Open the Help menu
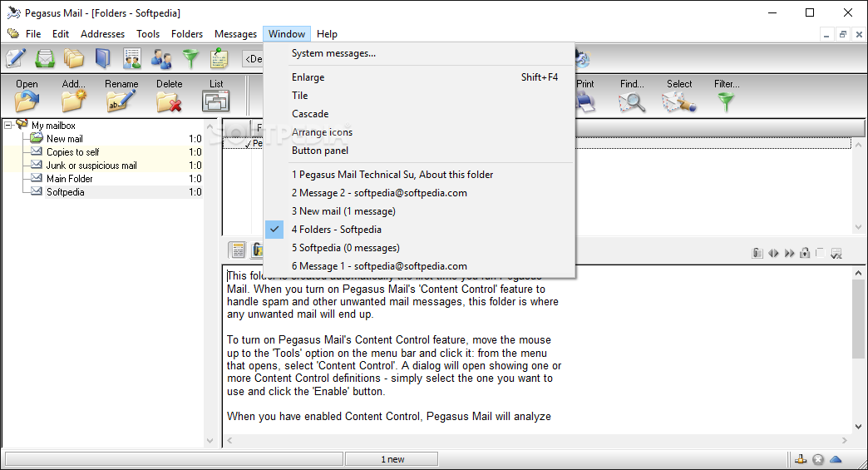Screen dimensions: 868x470 tap(327, 34)
